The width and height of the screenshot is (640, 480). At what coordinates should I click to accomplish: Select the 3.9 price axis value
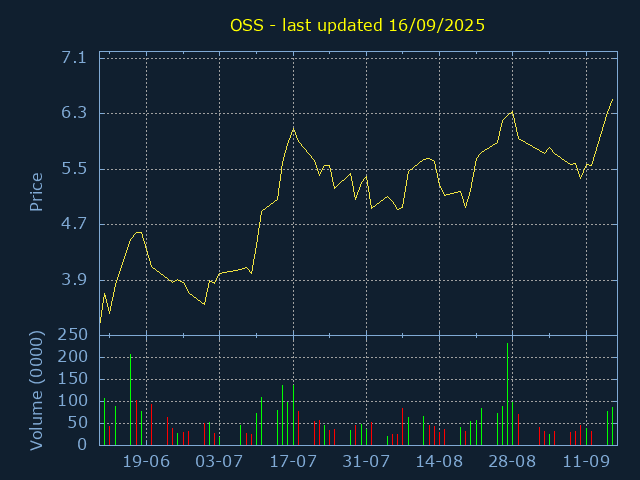[74, 280]
